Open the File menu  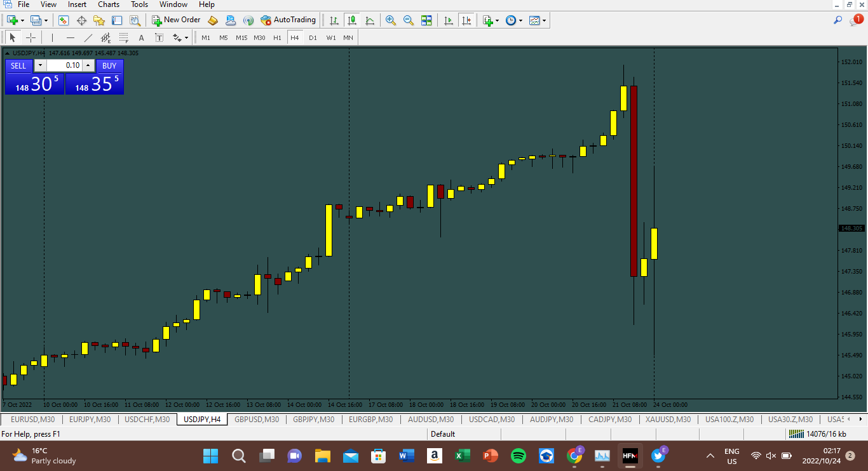pos(24,4)
